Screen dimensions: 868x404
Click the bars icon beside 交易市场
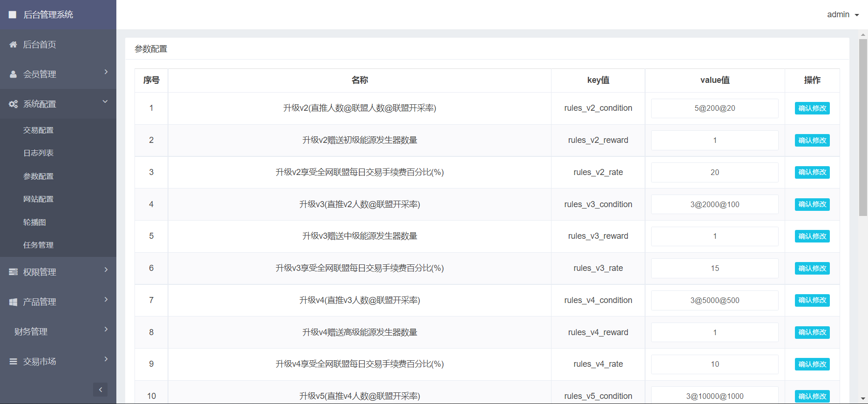click(13, 362)
